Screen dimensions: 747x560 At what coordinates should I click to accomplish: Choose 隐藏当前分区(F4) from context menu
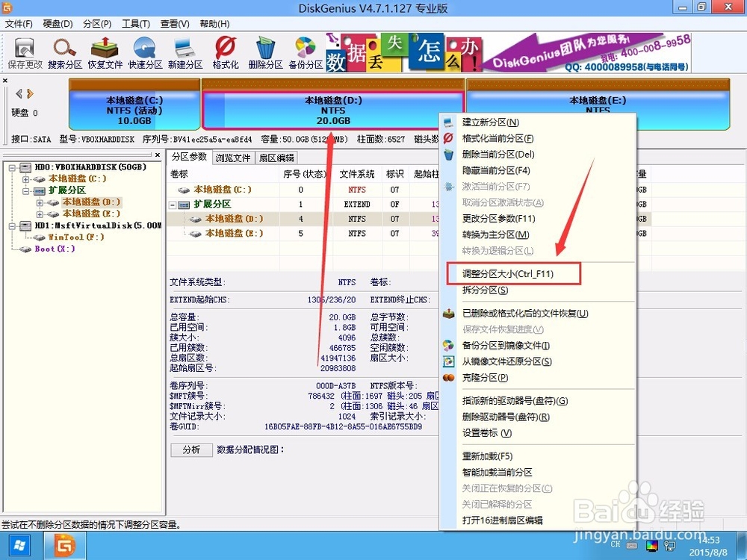[537, 170]
